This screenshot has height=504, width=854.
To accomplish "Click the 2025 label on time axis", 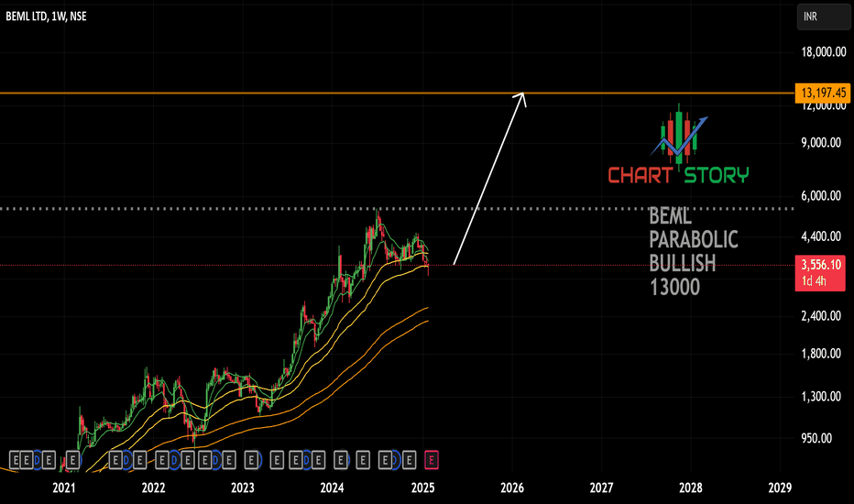I will [x=422, y=488].
